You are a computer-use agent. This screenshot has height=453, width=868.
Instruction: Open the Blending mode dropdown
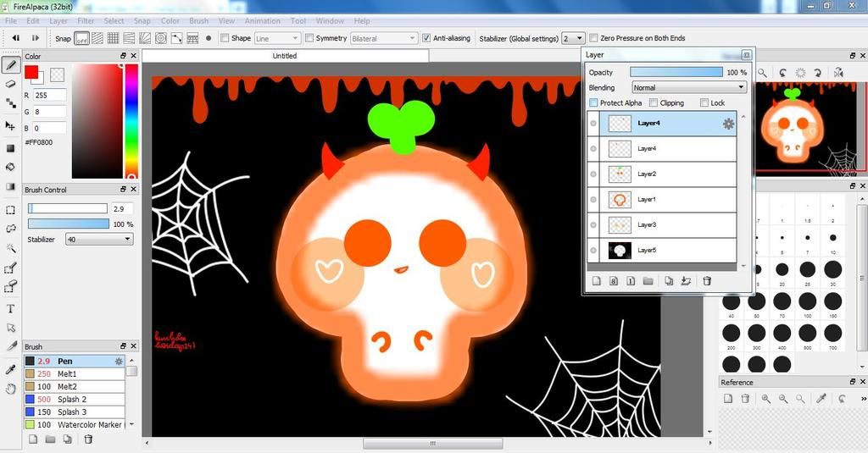coord(689,87)
